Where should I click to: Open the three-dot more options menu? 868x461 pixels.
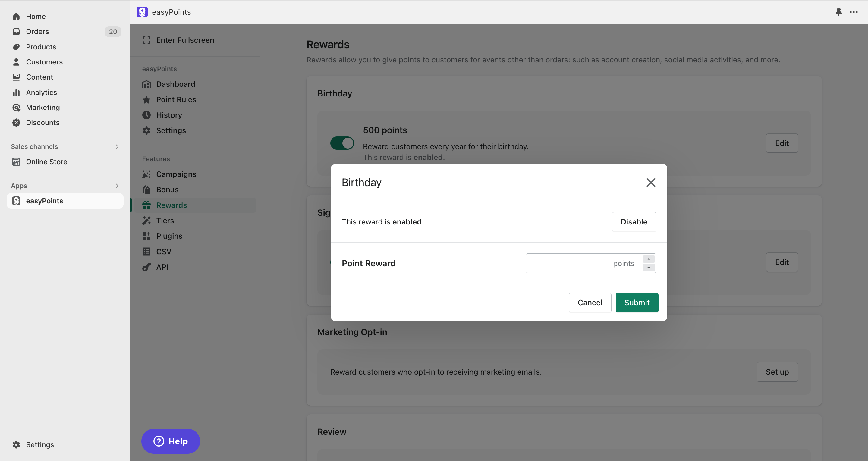[x=854, y=12]
